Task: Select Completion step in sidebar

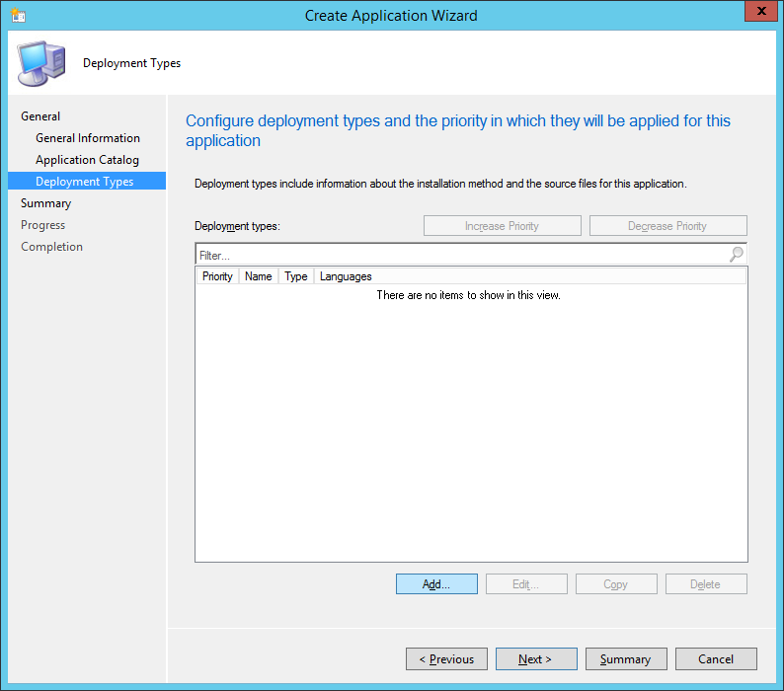Action: pos(51,247)
